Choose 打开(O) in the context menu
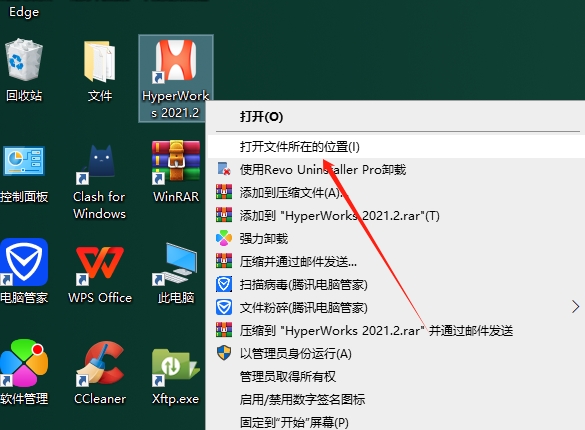Screen dimensions: 585x430 (395, 117)
